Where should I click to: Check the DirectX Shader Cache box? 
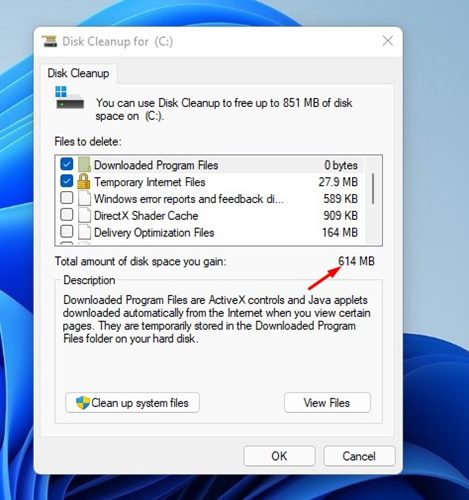(x=67, y=214)
